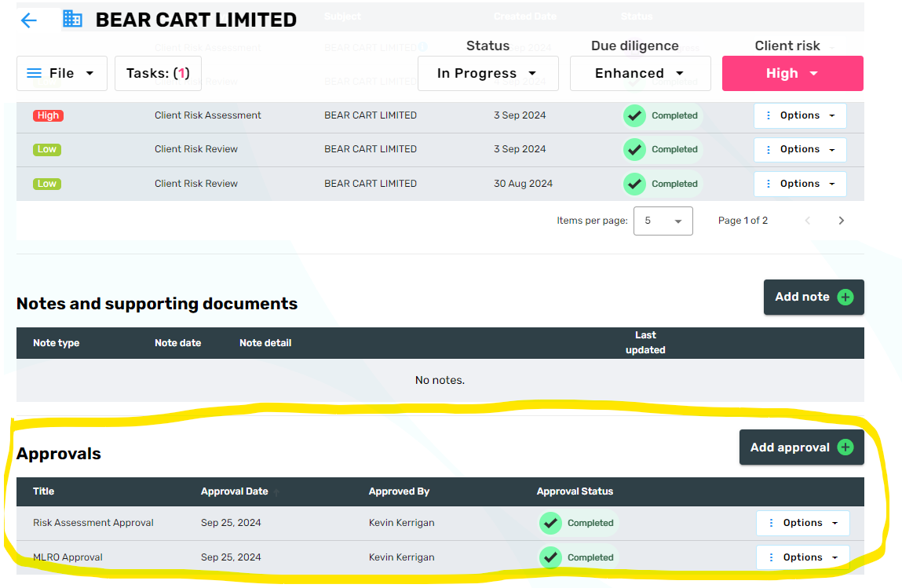Screen dimensions: 902x588
Task: Sort approvals by Approval Date column
Action: click(235, 491)
